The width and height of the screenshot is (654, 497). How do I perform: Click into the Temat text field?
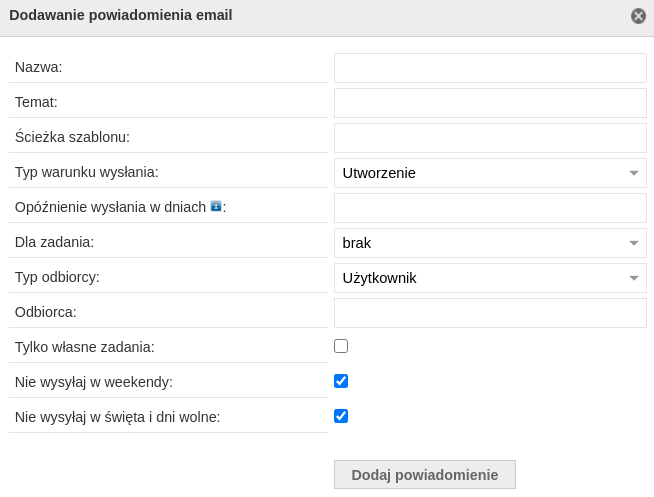490,103
